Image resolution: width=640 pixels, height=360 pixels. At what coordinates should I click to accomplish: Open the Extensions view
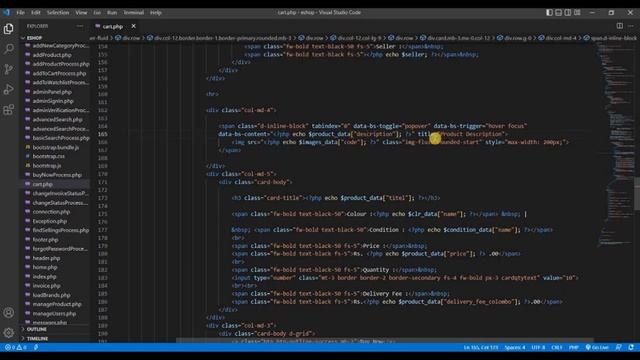(9, 109)
